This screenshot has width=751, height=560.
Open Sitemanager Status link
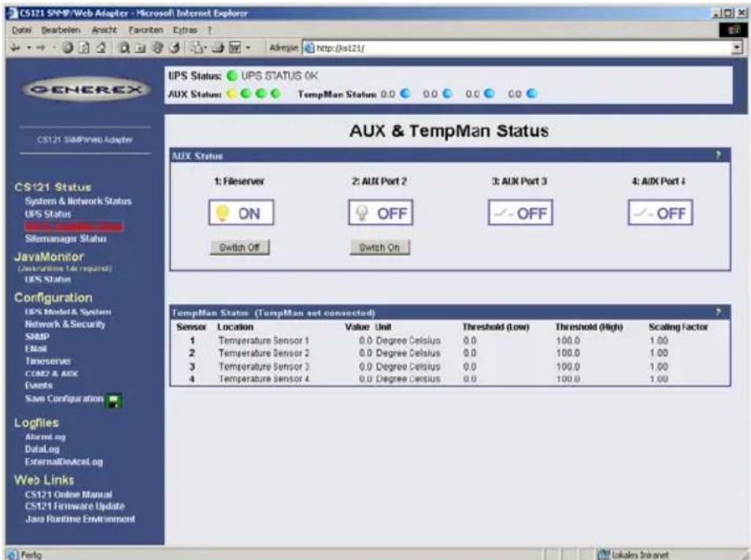click(x=65, y=238)
